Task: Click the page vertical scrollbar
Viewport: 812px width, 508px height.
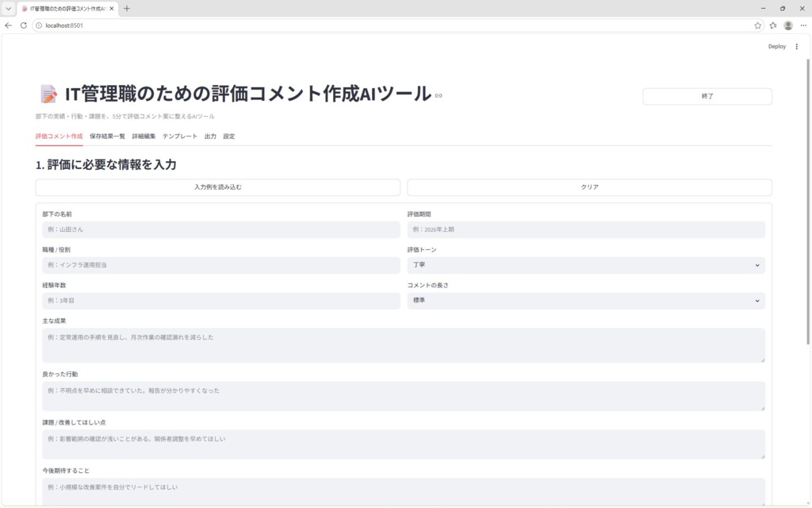Action: 808,201
